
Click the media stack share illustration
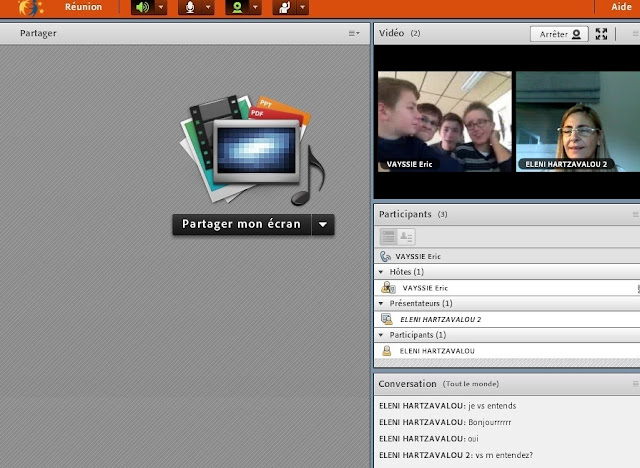point(252,150)
